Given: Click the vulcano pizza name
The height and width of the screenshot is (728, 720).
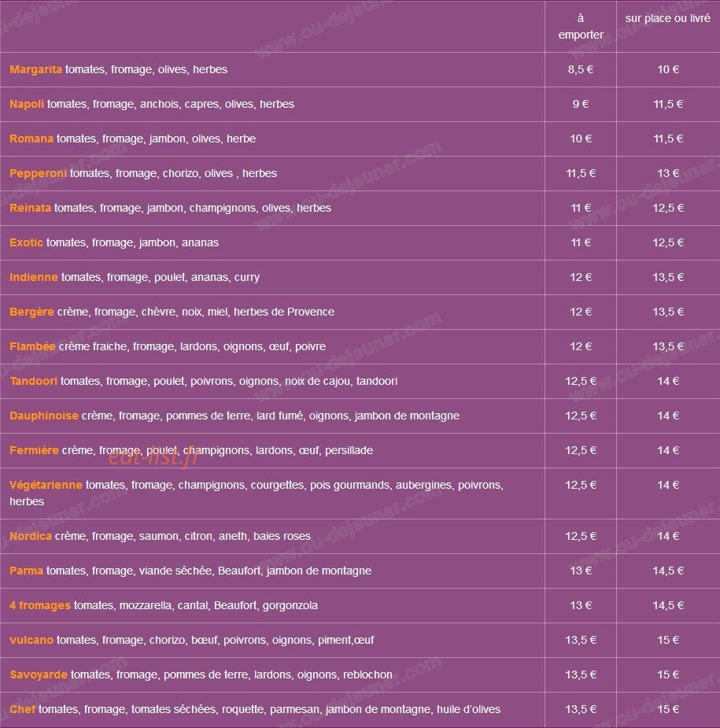Looking at the screenshot, I should click(31, 641).
